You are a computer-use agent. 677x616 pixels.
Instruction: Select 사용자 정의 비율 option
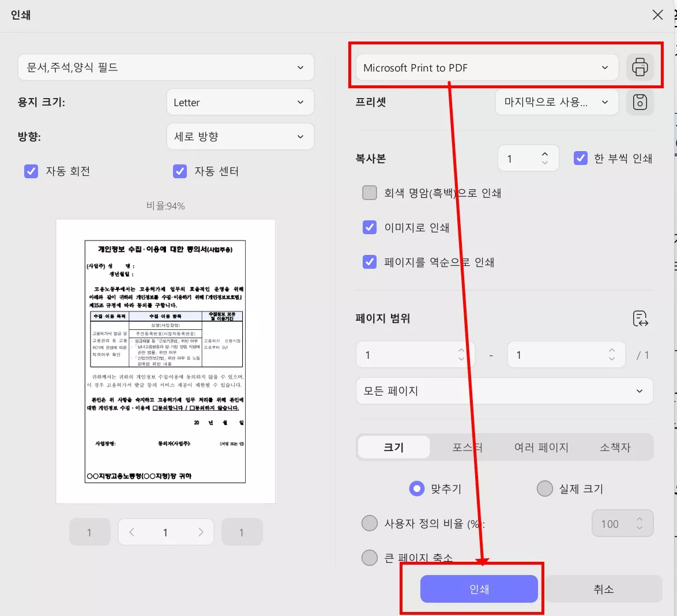point(369,523)
